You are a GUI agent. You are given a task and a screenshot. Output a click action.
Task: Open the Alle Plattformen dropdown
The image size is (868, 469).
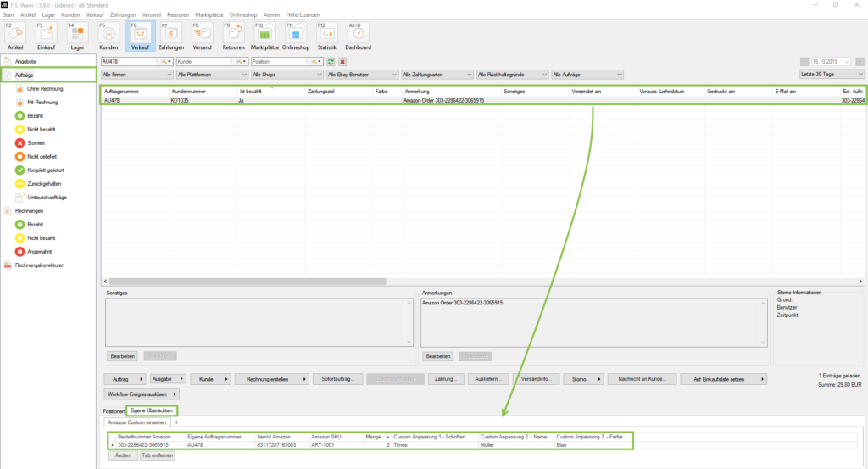pos(209,75)
